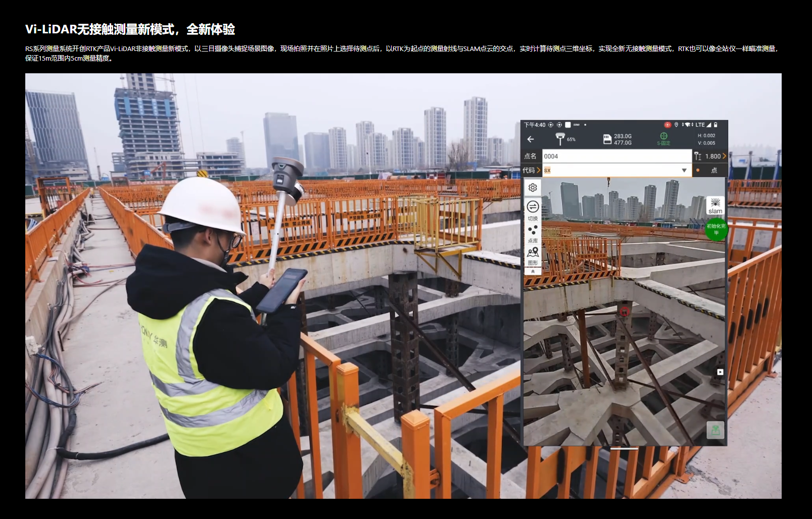Screen dimensions: 812x519
Task: Collapse the sidebar with the double up-arrow
Action: tap(533, 271)
